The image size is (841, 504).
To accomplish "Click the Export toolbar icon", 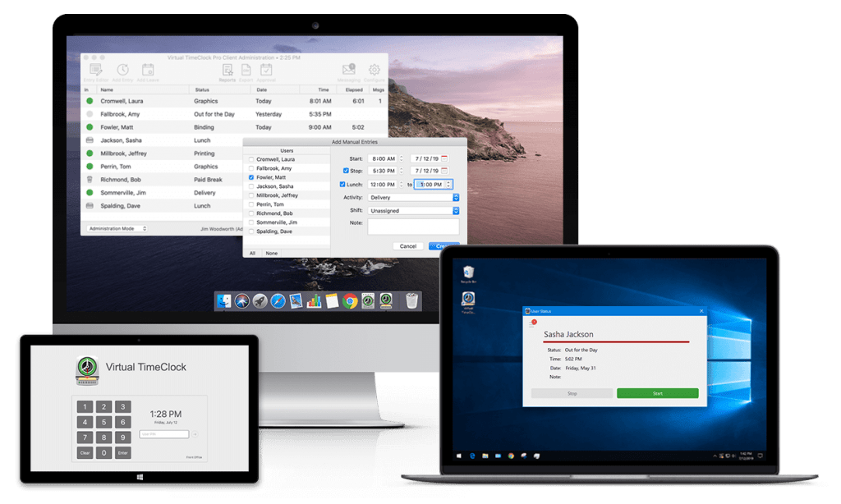I will coord(246,70).
